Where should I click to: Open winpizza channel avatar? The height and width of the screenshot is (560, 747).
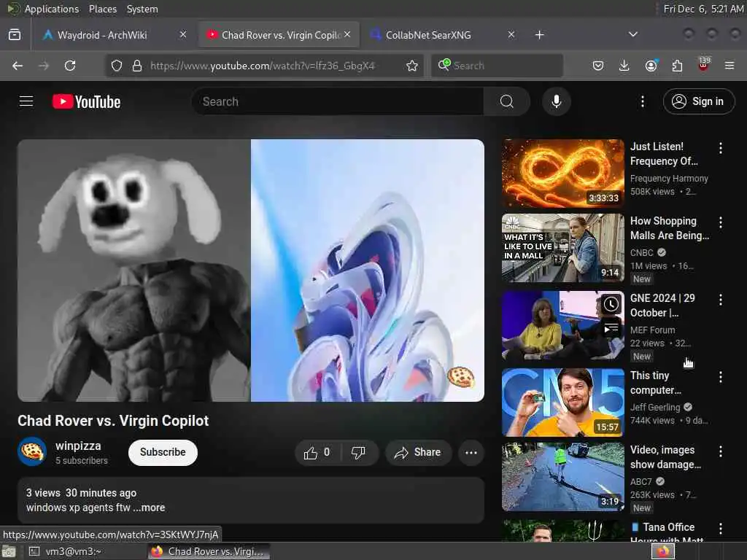click(32, 451)
